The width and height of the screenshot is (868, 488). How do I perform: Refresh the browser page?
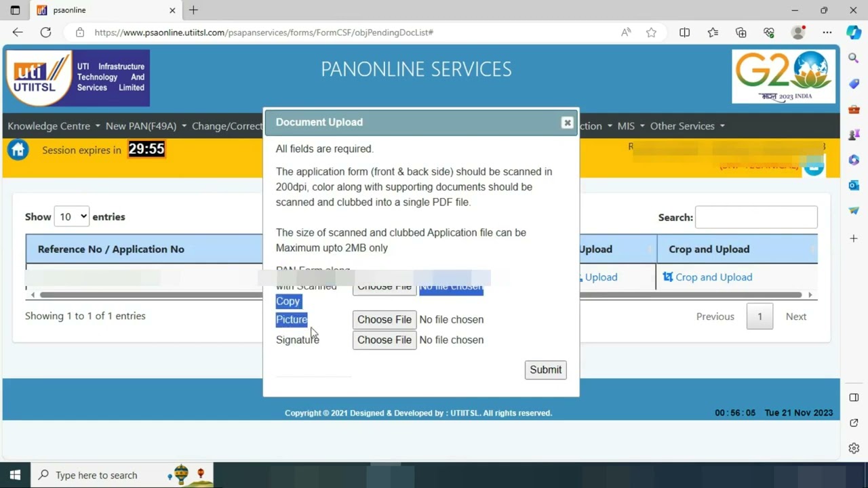45,32
